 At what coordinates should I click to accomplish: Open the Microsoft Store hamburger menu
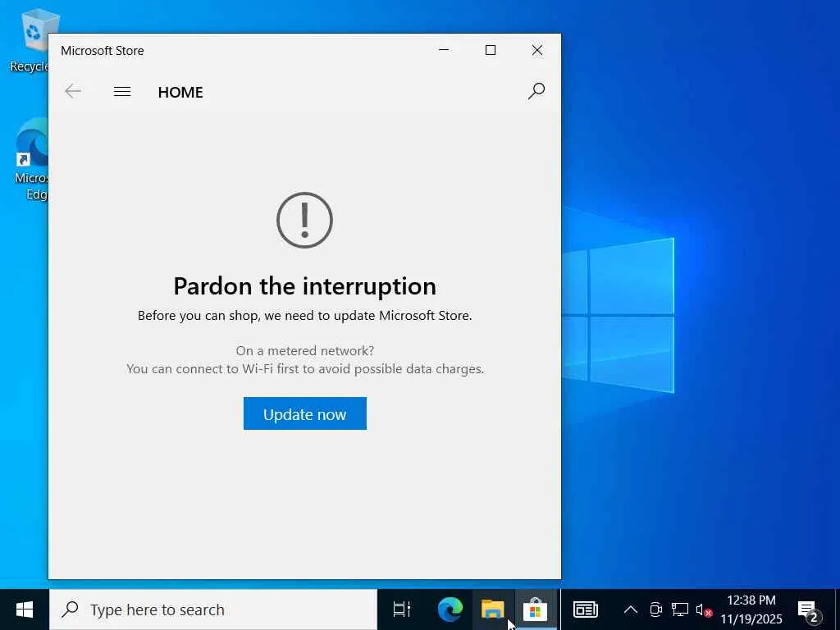(x=122, y=92)
